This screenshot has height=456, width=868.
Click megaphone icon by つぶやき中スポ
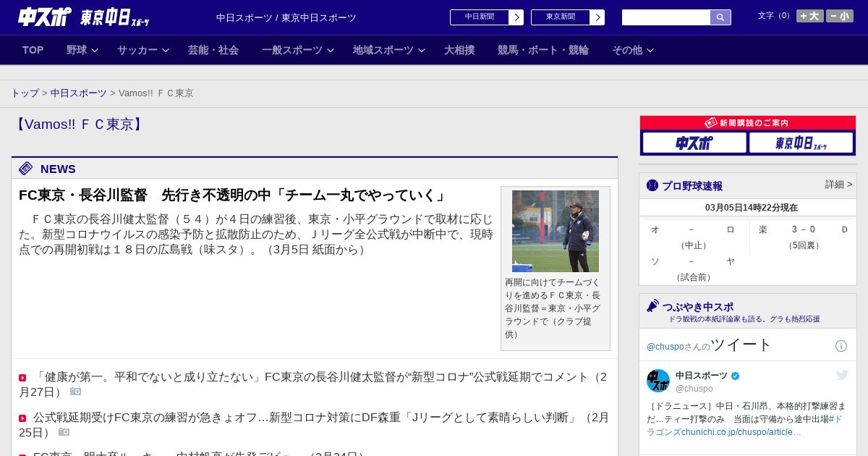pyautogui.click(x=652, y=305)
